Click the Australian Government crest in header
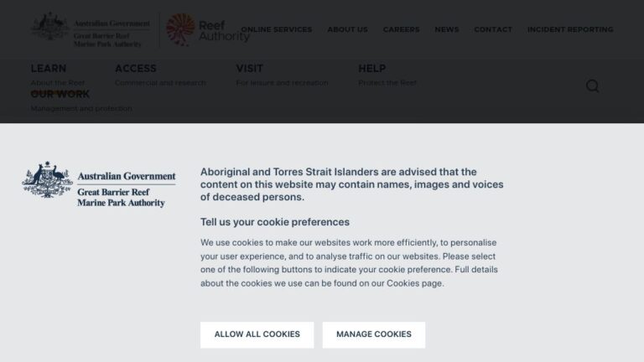644x362 pixels. (x=50, y=26)
